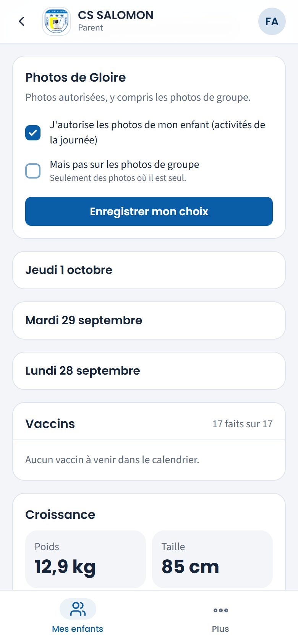This screenshot has height=644, width=298.
Task: Click Enregistrer mon choix button
Action: click(149, 211)
